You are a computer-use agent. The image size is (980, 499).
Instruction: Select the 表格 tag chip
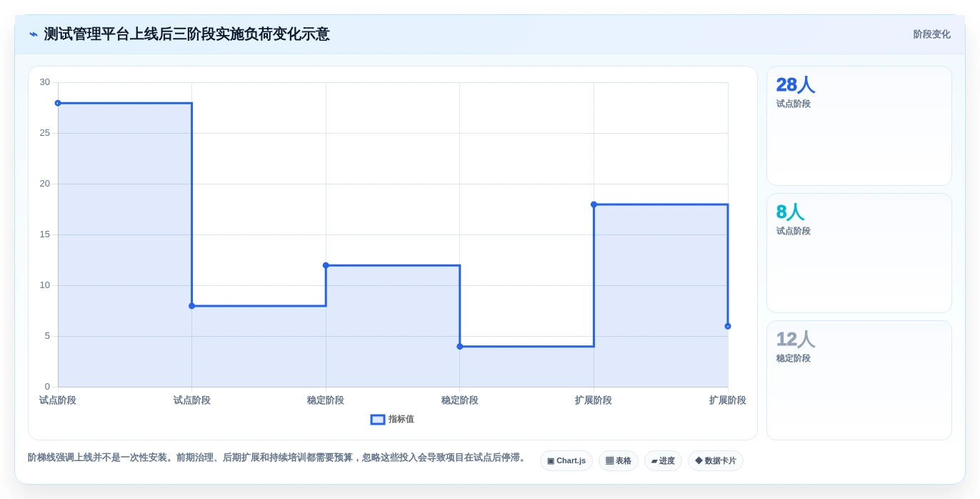coord(619,461)
